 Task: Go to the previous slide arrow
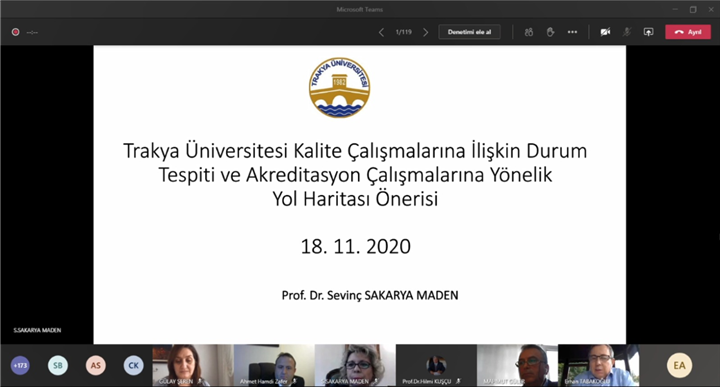click(381, 32)
